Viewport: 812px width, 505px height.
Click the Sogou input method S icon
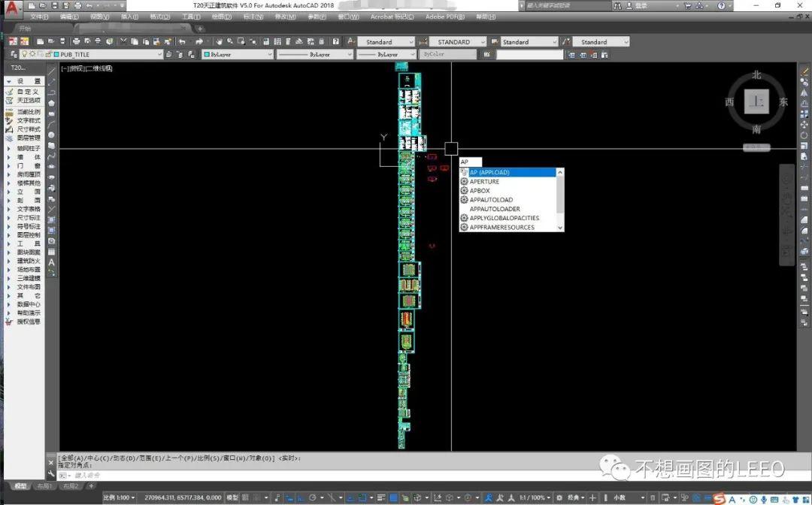(719, 499)
